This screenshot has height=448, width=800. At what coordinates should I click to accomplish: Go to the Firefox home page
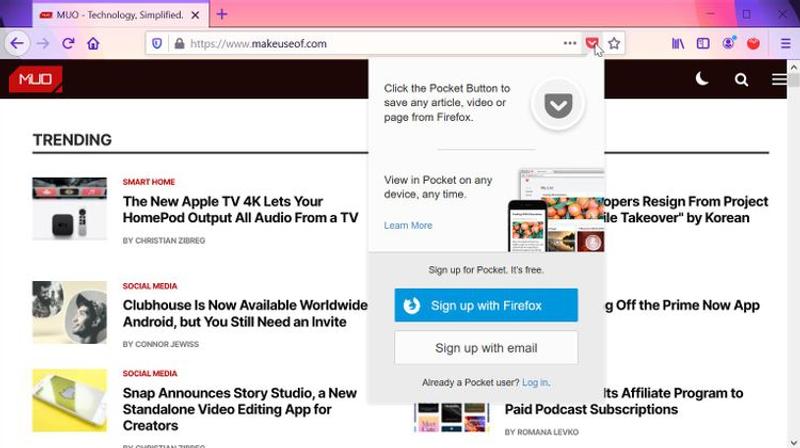click(93, 43)
